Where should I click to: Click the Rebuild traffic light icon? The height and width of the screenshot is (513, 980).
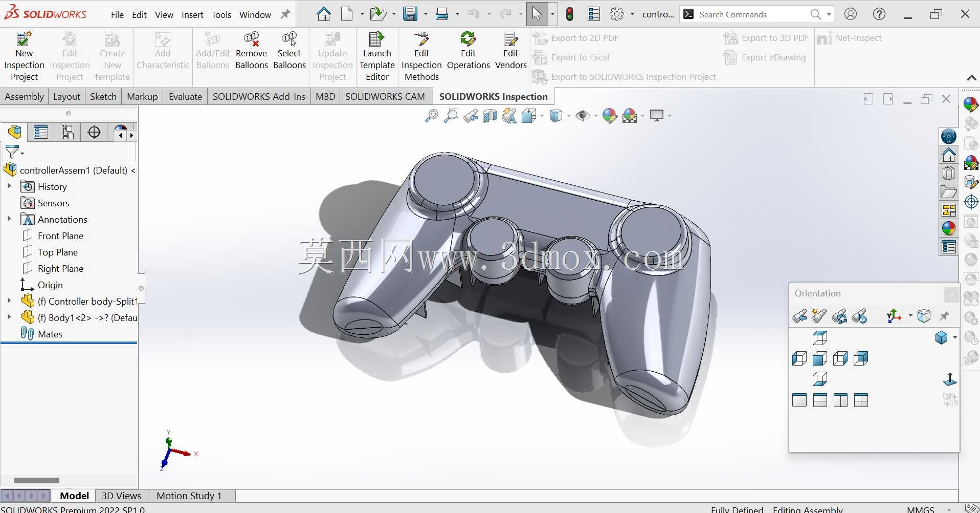coord(570,14)
